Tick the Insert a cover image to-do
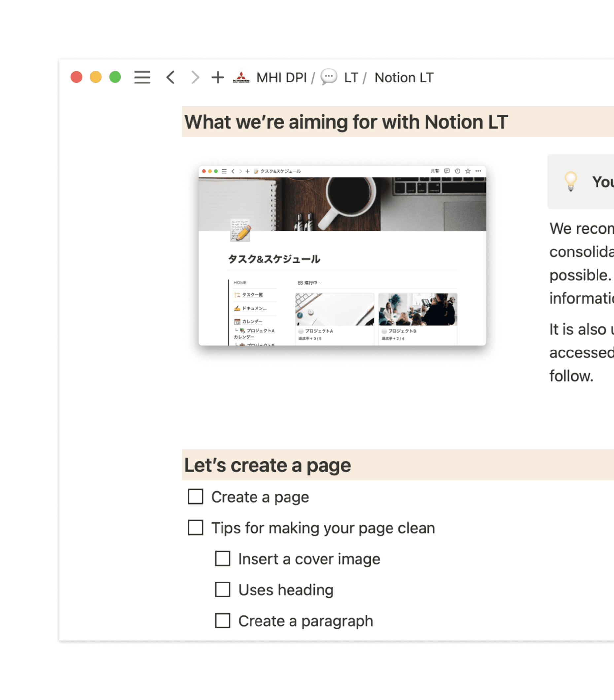The height and width of the screenshot is (700, 614). tap(223, 559)
